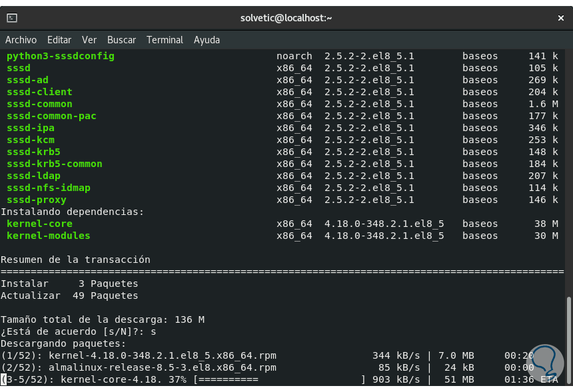Click the python3-sssdconfig package name
Screen dimensions: 573x392
tap(61, 56)
